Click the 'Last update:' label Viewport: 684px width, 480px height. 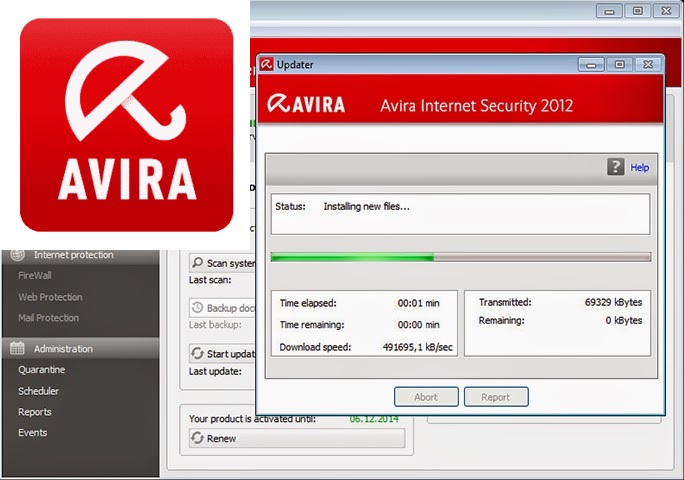pyautogui.click(x=215, y=371)
